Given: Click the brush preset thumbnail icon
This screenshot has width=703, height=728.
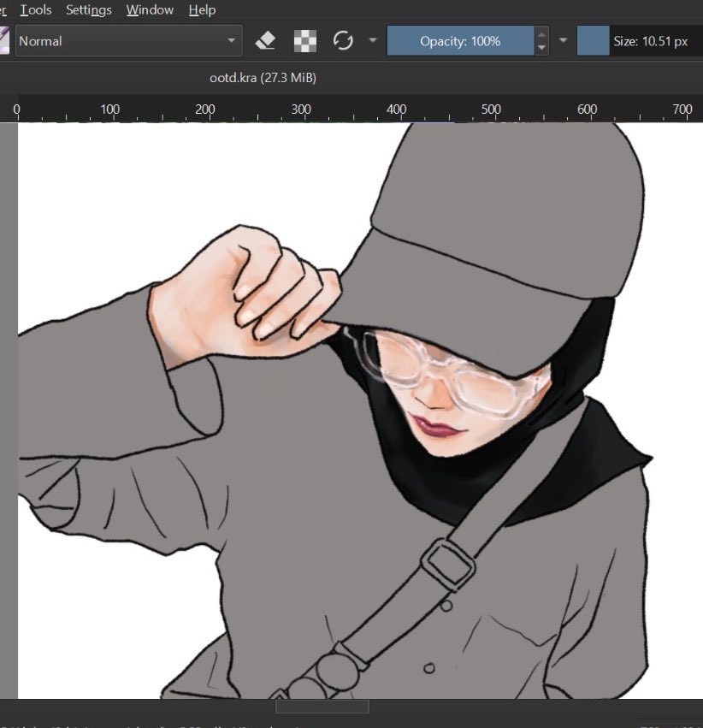Looking at the screenshot, I should click(4, 41).
